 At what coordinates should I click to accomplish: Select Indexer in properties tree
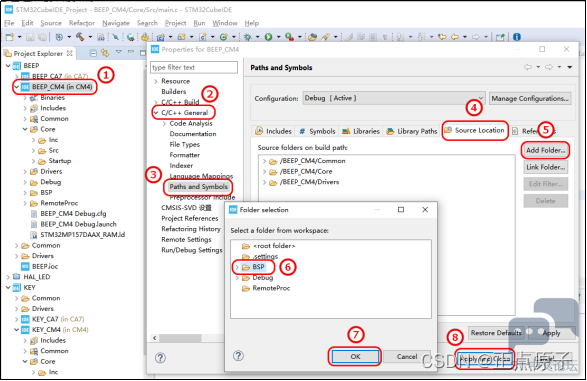(x=181, y=165)
